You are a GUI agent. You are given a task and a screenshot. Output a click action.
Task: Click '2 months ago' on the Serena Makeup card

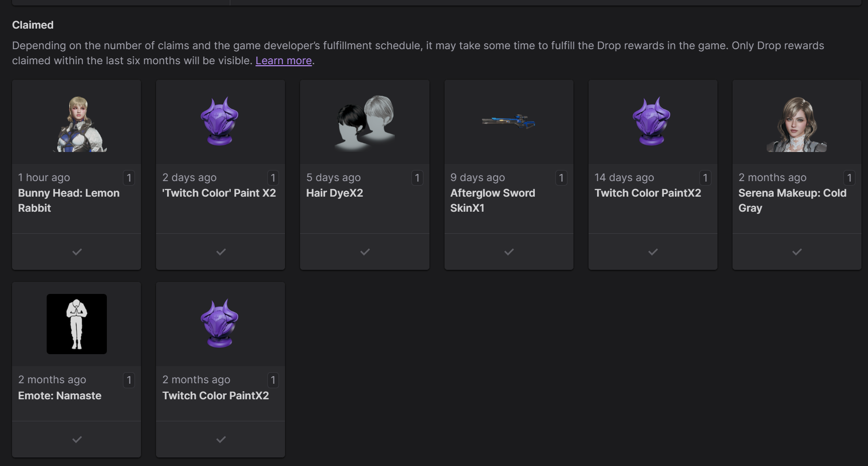click(773, 178)
